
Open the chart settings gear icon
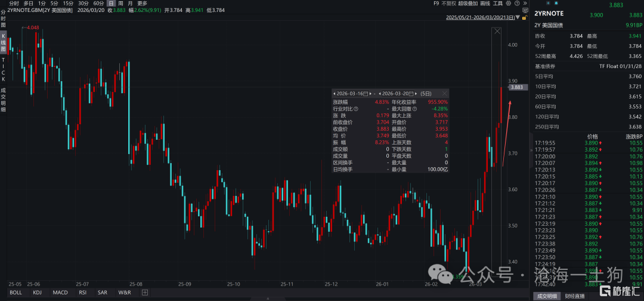click(x=509, y=4)
